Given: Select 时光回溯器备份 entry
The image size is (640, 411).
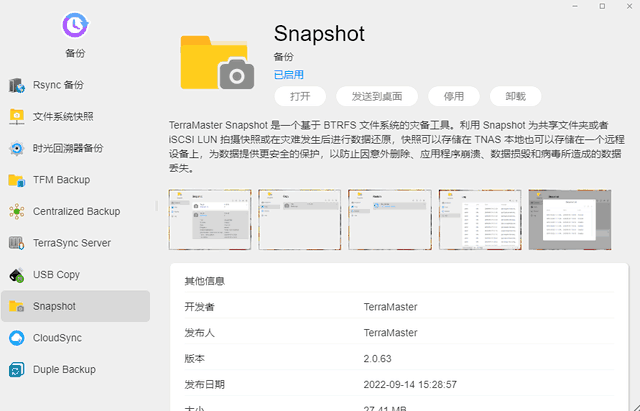Looking at the screenshot, I should pyautogui.click(x=75, y=149).
